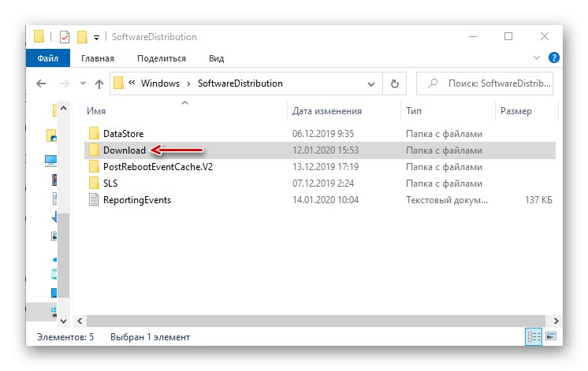Customize Quick Access Toolbar dropdown
Image resolution: width=588 pixels, height=371 pixels.
coord(97,37)
